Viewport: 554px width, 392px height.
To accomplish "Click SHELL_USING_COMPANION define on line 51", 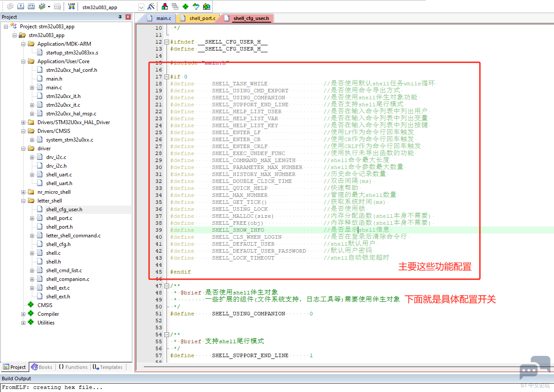I will [x=248, y=314].
